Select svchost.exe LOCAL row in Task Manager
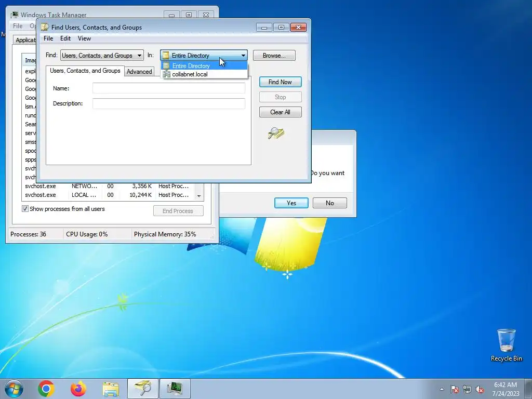Viewport: 532px width, 399px height. (x=108, y=195)
